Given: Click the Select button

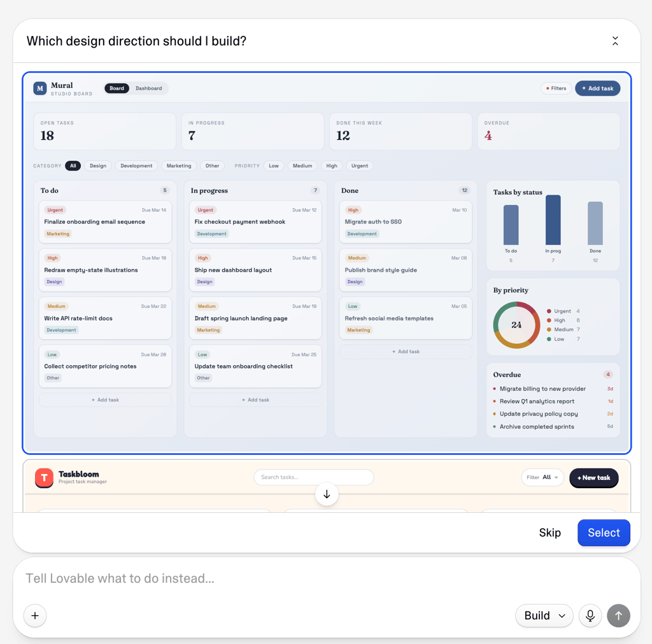Looking at the screenshot, I should (604, 533).
